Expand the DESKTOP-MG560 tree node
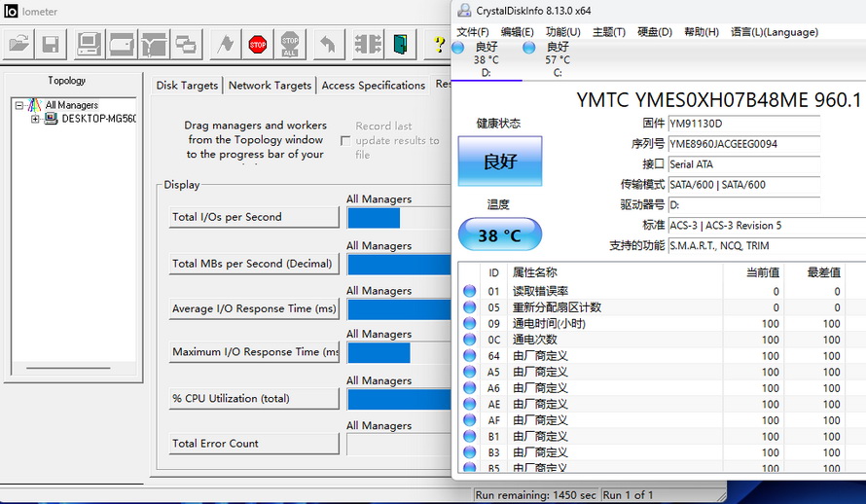The width and height of the screenshot is (866, 504). 36,119
